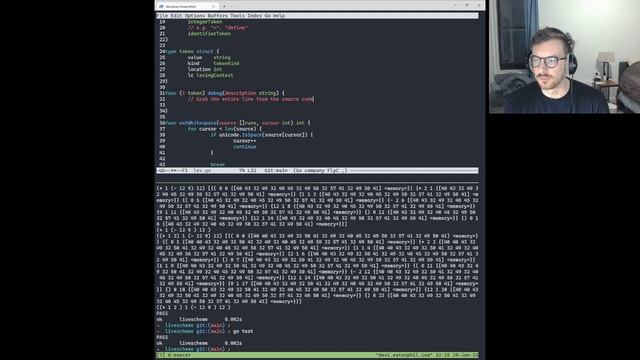640x360 pixels.
Task: Open the Go menu in Emacs
Action: coord(267,16)
